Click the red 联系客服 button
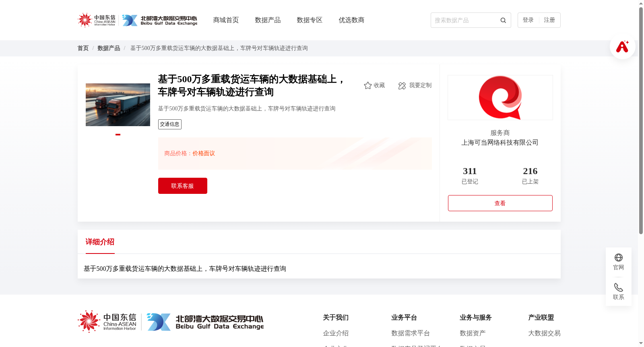The height and width of the screenshot is (347, 644). click(183, 186)
